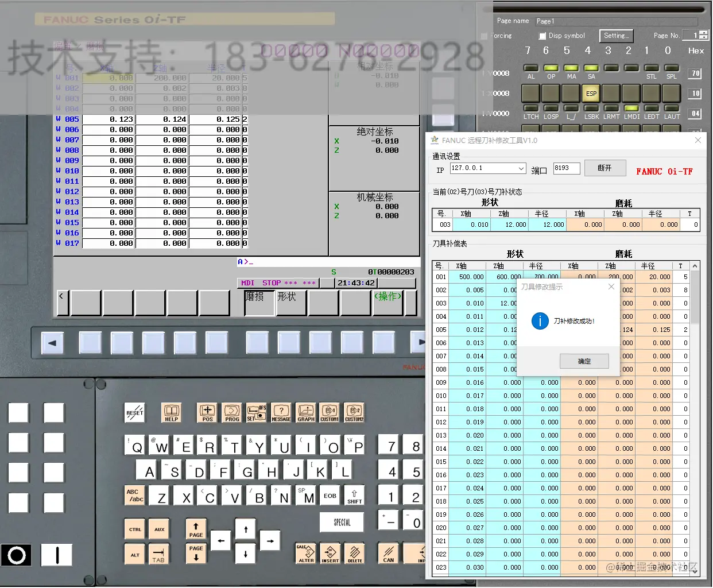713x588 pixels.
Task: Select the 磨损 wear softkey on the CNC screen
Action: (259, 303)
